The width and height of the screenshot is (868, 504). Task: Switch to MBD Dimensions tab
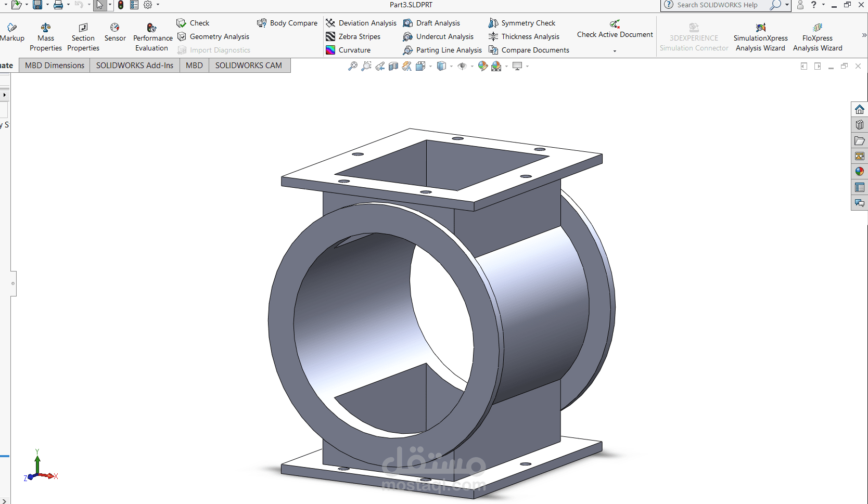pos(55,66)
